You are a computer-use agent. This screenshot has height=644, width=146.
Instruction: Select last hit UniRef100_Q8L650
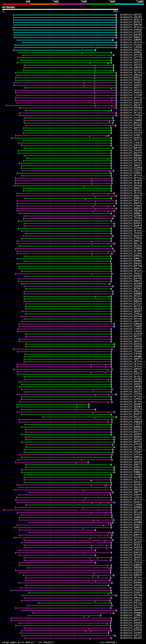click(x=131, y=638)
